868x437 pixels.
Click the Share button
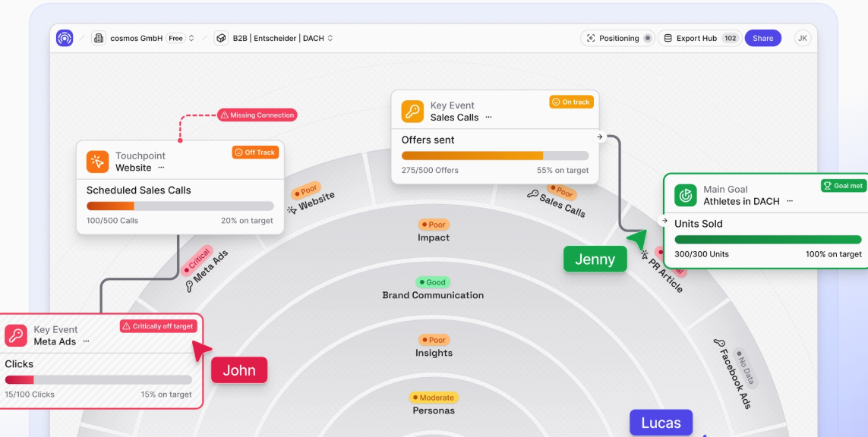point(762,38)
